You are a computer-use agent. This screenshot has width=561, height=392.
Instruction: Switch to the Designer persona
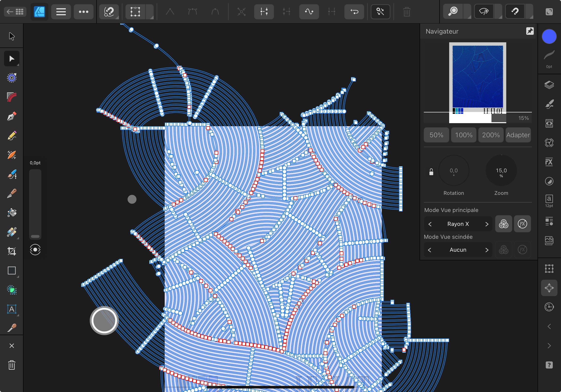coord(39,12)
